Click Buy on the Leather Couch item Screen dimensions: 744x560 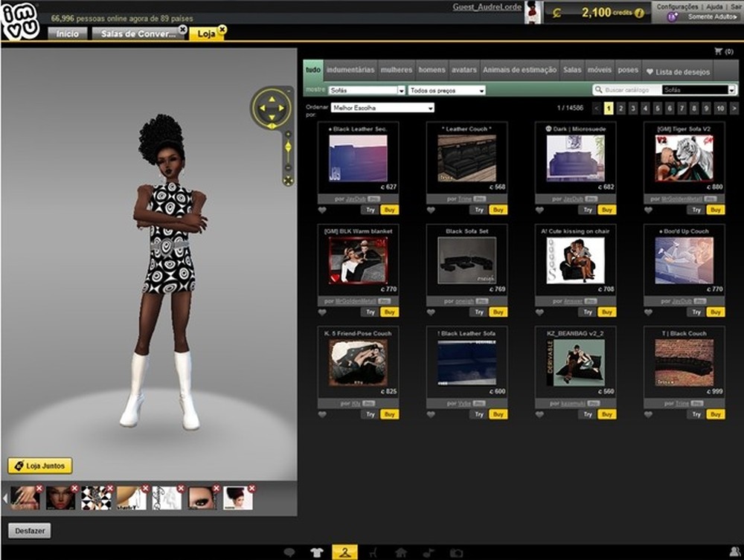coord(497,209)
